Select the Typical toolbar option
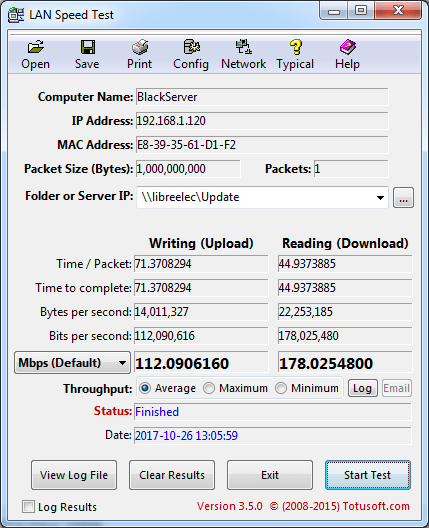Image resolution: width=429 pixels, height=528 pixels. click(295, 55)
